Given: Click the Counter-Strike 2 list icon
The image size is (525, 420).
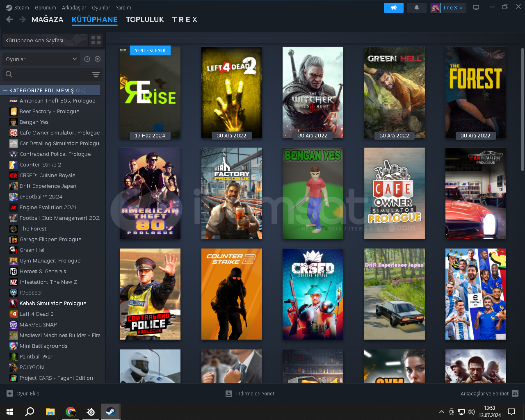Looking at the screenshot, I should click(14, 165).
